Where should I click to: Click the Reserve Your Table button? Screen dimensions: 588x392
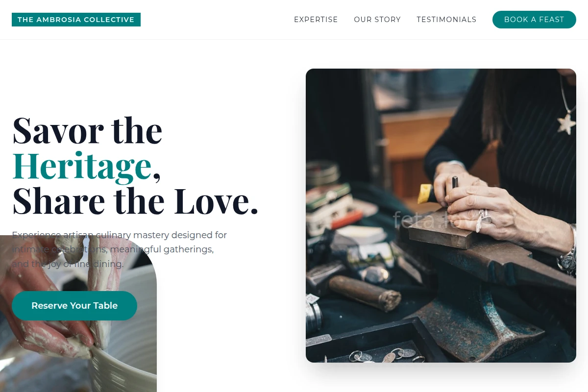(74, 306)
